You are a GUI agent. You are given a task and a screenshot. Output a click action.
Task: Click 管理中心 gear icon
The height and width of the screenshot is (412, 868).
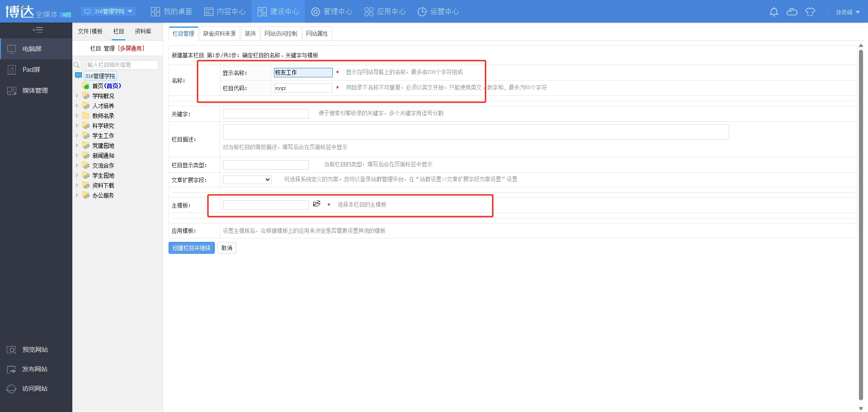coord(316,12)
